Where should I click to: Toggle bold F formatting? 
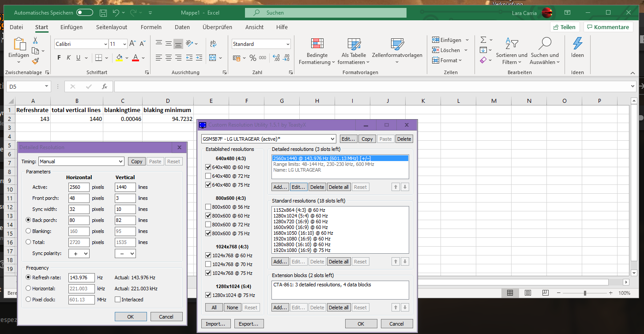[x=59, y=58]
